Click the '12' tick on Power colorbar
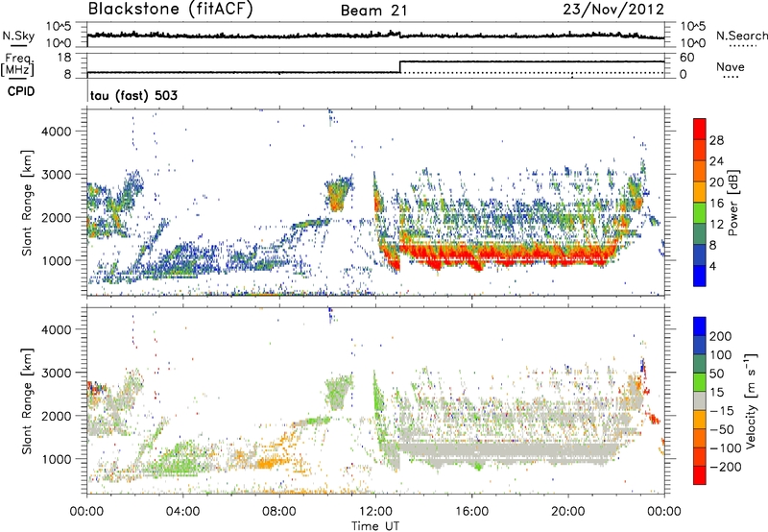The image size is (768, 532). tap(716, 225)
